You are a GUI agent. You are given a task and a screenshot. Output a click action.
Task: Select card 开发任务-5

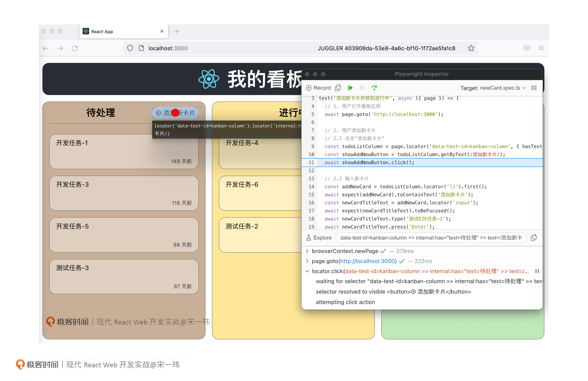click(x=124, y=235)
